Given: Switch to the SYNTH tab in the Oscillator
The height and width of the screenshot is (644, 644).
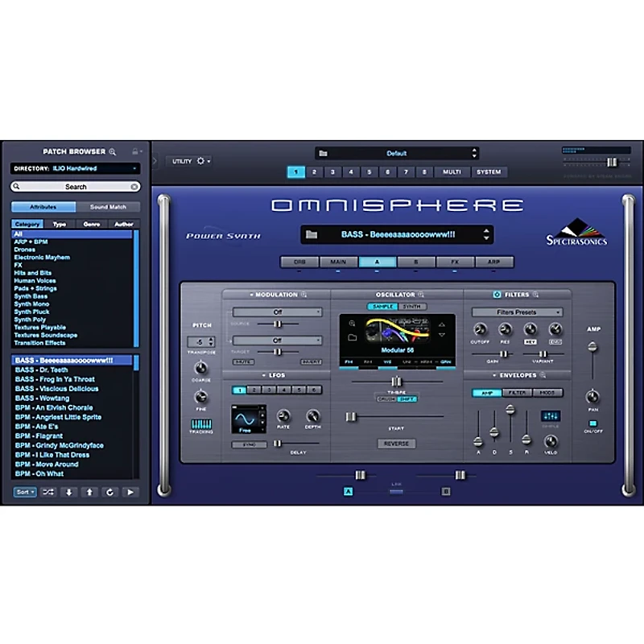Looking at the screenshot, I should tap(411, 307).
